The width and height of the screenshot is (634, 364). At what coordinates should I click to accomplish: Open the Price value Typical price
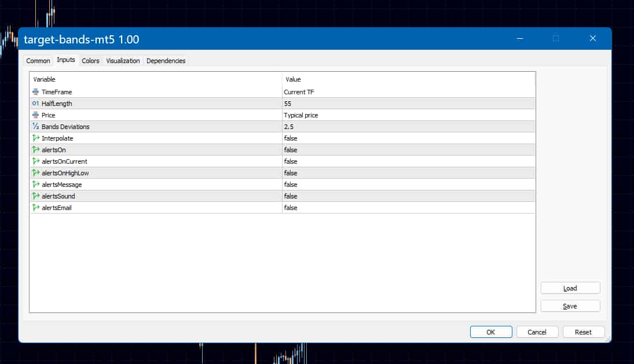tap(408, 115)
